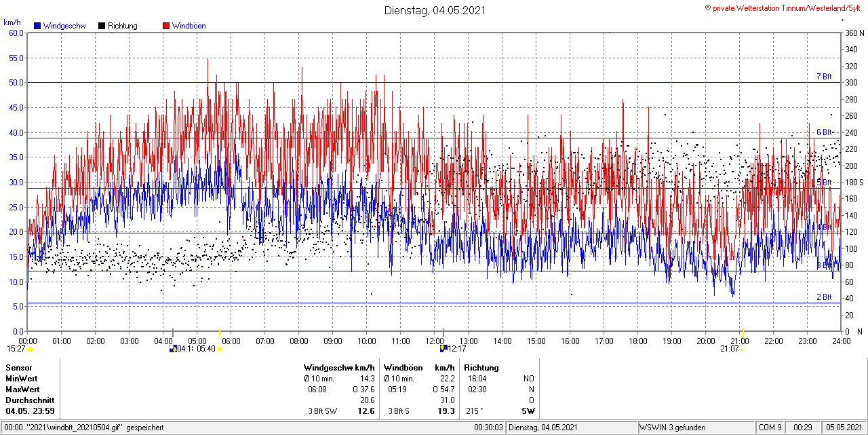Click the 2 Bft scale label
The height and width of the screenshot is (435, 868).
pos(824,297)
